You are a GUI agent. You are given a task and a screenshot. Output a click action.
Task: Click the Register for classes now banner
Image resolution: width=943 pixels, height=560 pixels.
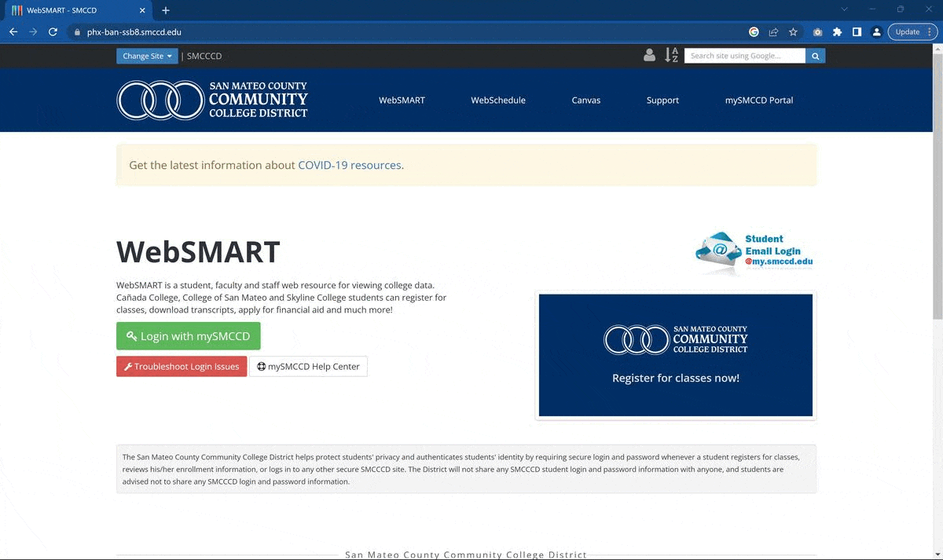click(x=675, y=355)
